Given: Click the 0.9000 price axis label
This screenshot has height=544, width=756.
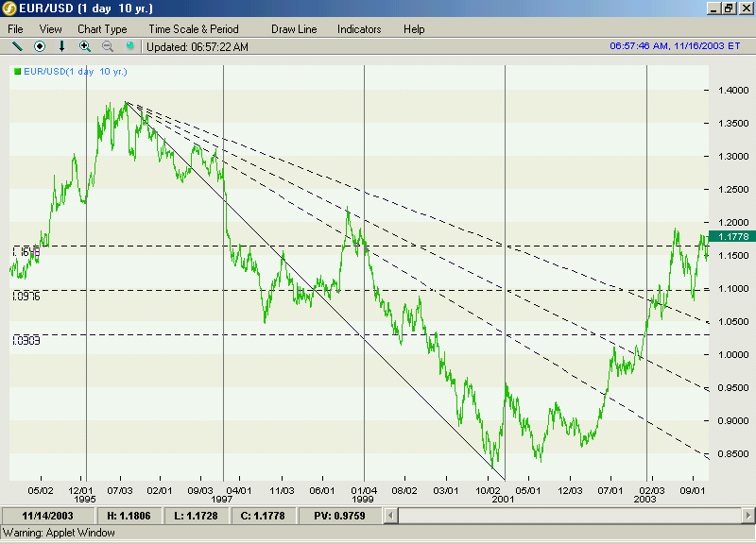Looking at the screenshot, I should (x=733, y=420).
